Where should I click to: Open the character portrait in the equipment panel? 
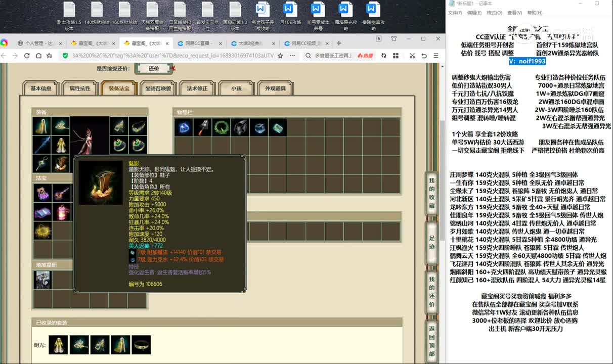click(x=90, y=136)
